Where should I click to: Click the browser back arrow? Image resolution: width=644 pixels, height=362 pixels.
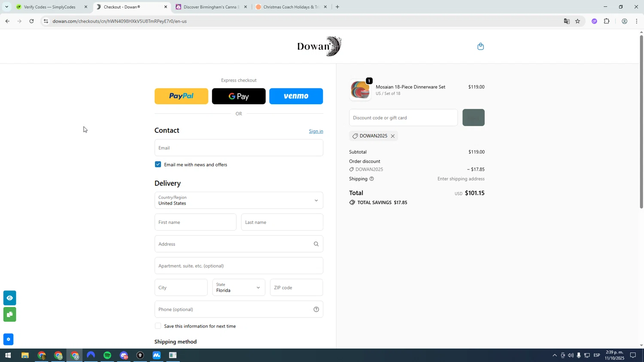[7, 21]
